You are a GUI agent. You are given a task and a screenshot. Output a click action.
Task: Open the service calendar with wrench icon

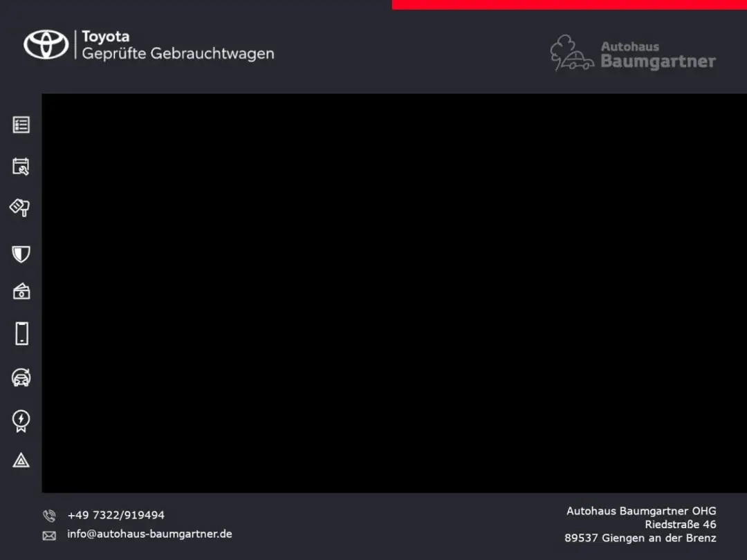21,167
